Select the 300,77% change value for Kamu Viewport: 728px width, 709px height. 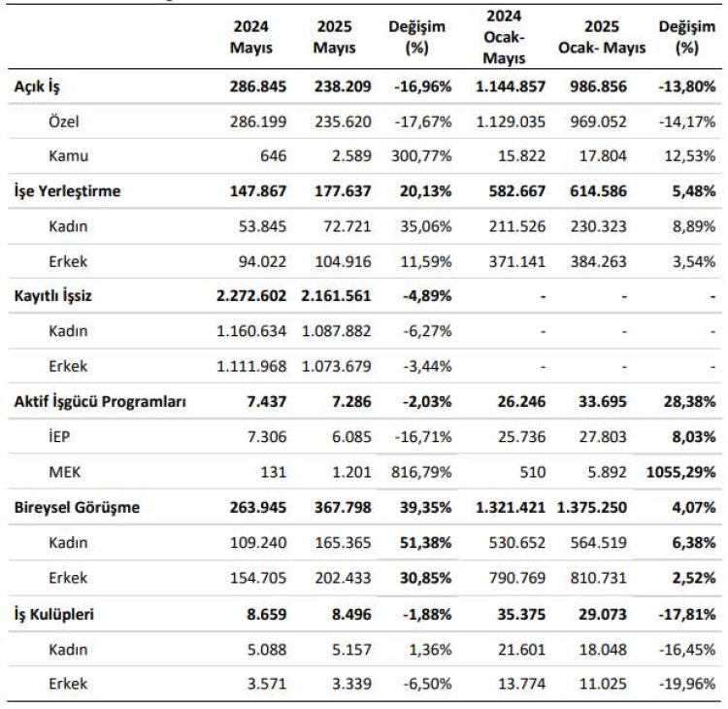(x=422, y=156)
